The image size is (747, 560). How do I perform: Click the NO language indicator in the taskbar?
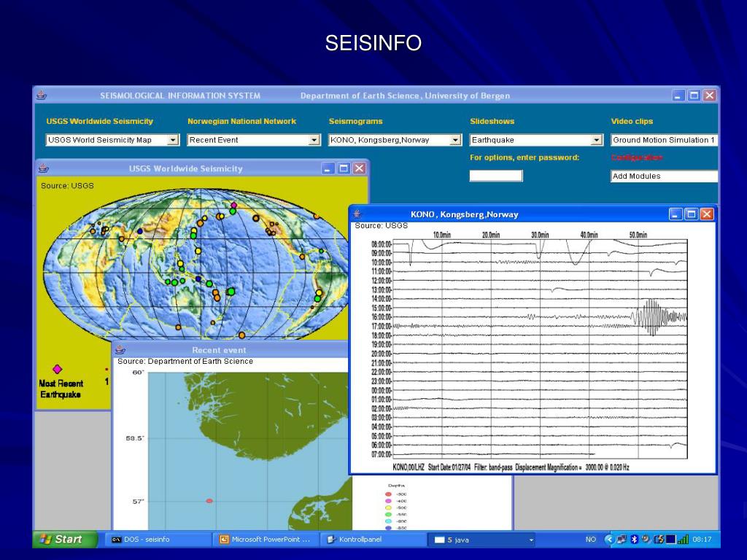click(590, 540)
